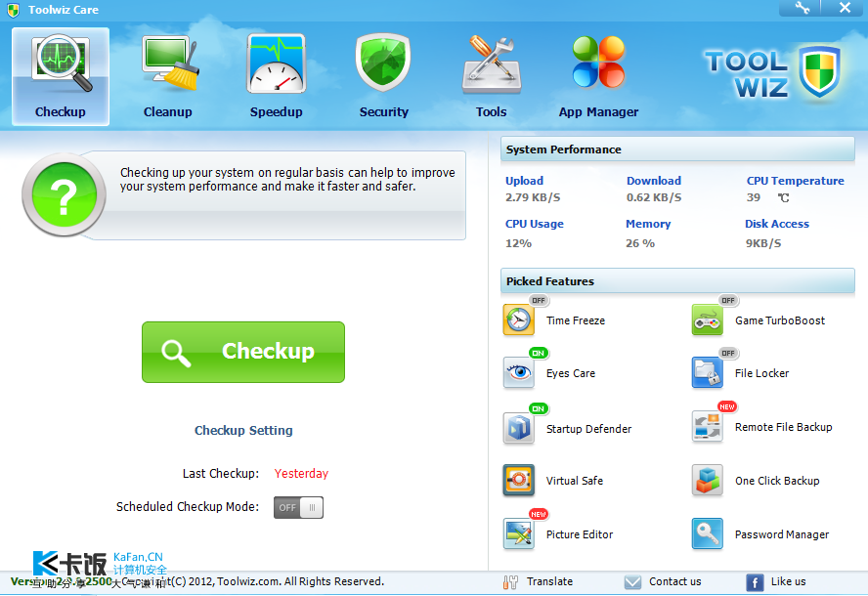Open the Checkup Setting link
The width and height of the screenshot is (868, 596).
243,431
